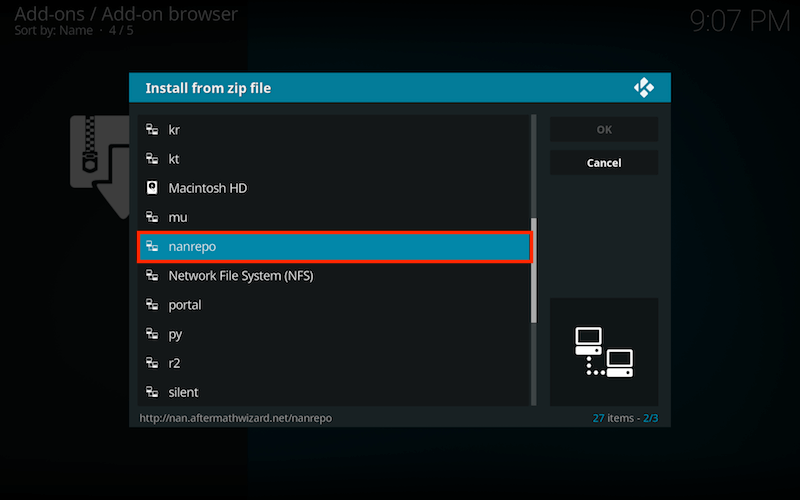Click the network icon beside py
This screenshot has width=800, height=500.
click(x=152, y=334)
